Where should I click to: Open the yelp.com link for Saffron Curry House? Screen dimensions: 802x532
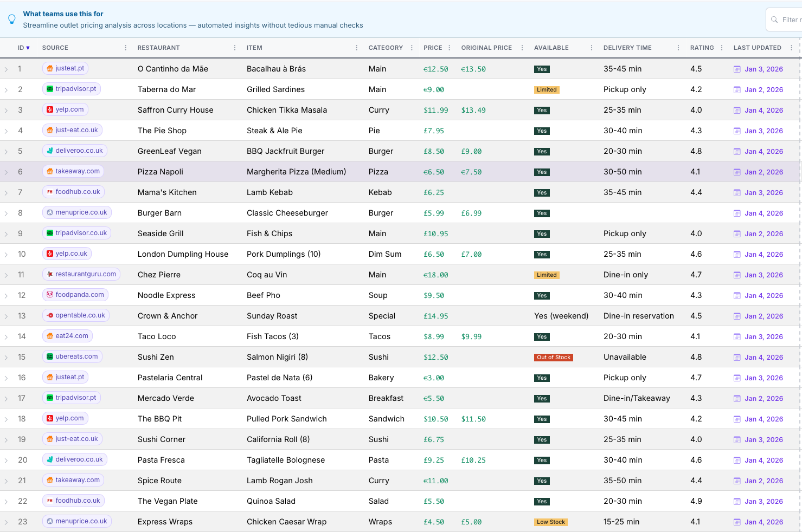pos(69,109)
